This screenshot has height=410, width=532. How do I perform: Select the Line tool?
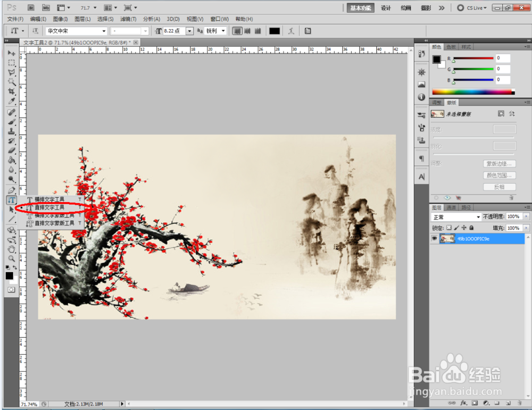coord(12,219)
